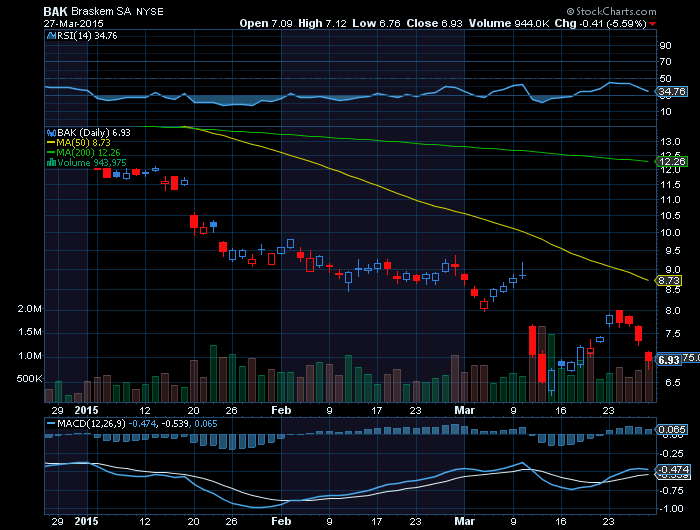Viewport: 700px width, 530px height.
Task: Click the MA(200) 12.26 legend text
Action: coord(88,153)
